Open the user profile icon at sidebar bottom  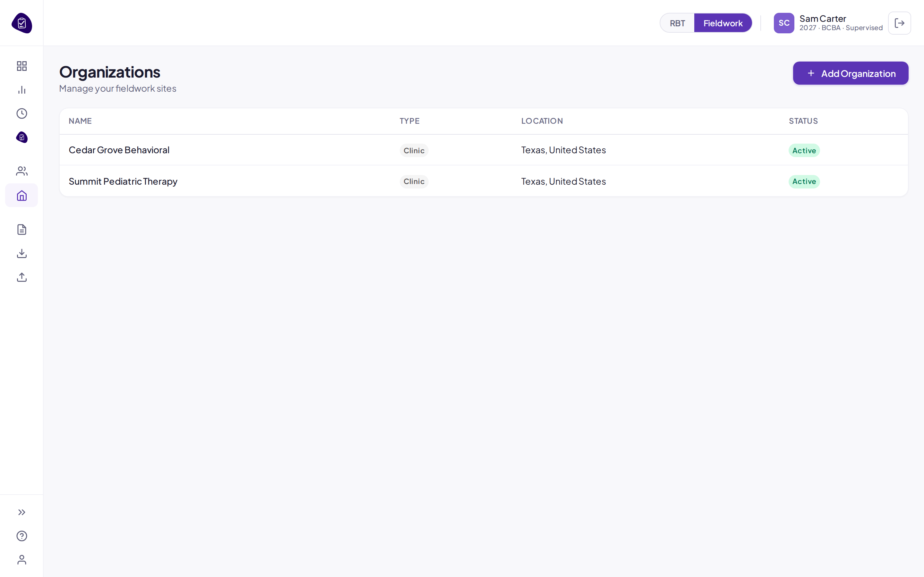[22, 559]
